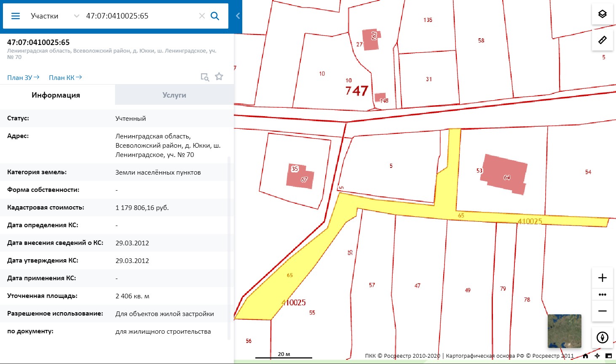Viewport: 616px width, 364px height.
Task: Switch to the Услуги tab
Action: coord(174,95)
